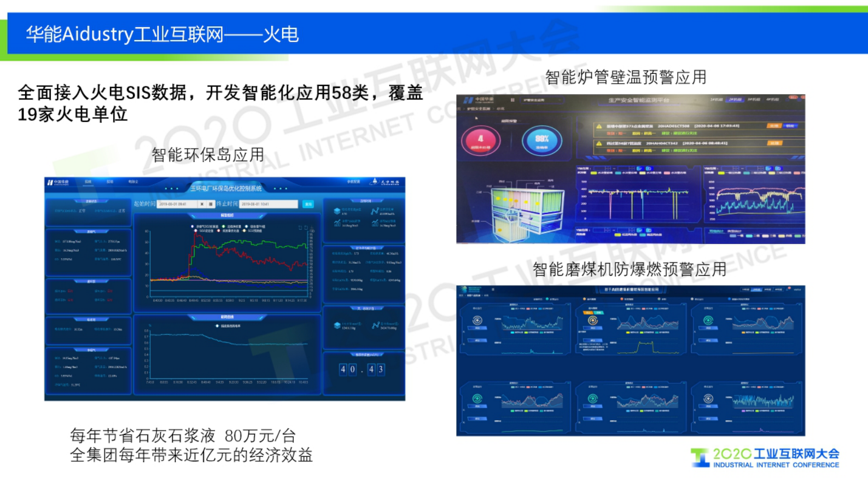Click the blue button on the 20HAD01CT508 alert
Screen dimensions: 868x488
[790, 126]
